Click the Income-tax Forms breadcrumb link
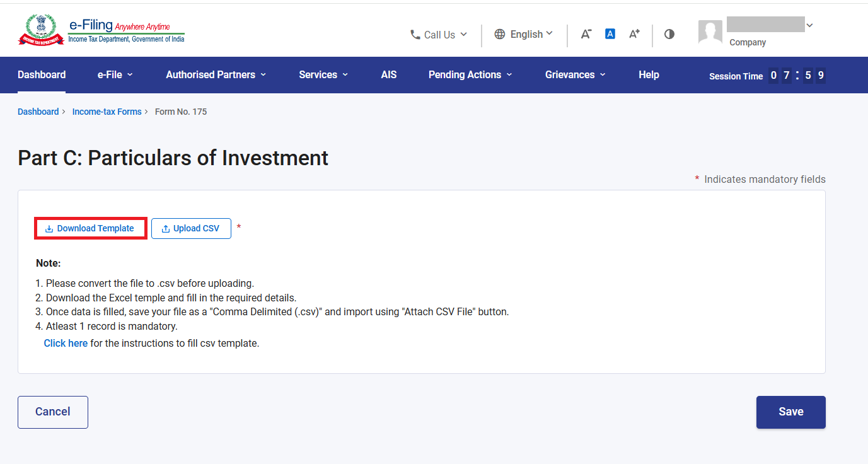868x464 pixels. click(107, 112)
